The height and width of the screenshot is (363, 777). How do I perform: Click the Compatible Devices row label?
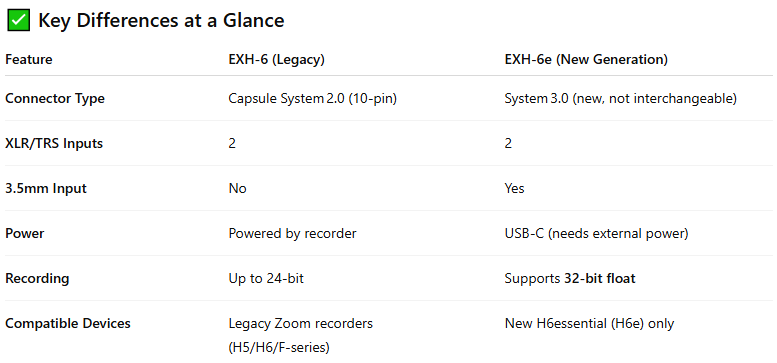coord(68,323)
